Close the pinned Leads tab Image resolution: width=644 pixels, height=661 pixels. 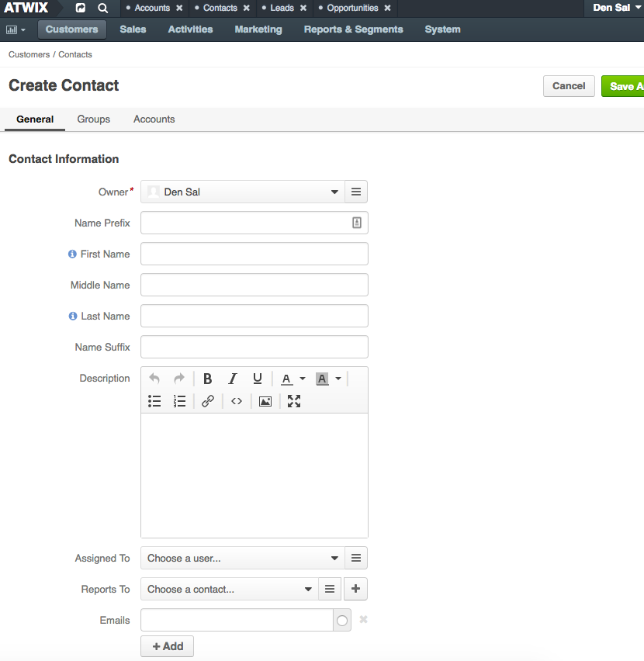303,8
